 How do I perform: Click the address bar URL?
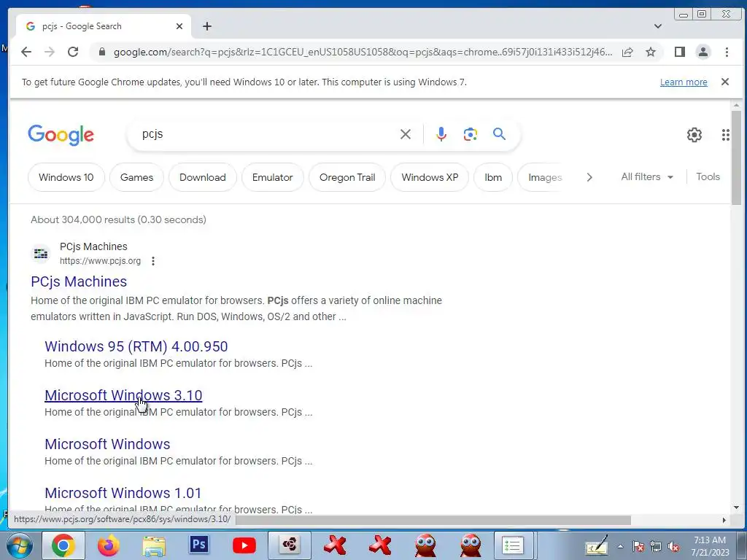(363, 52)
